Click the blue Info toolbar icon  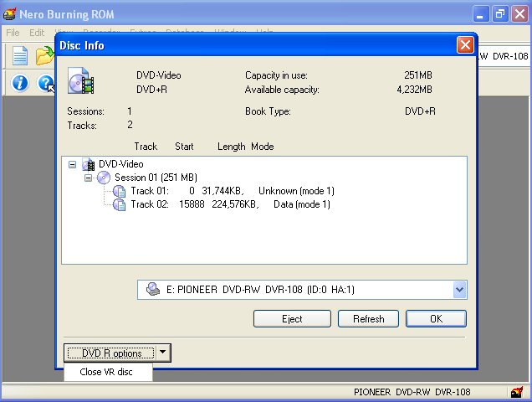[x=20, y=83]
